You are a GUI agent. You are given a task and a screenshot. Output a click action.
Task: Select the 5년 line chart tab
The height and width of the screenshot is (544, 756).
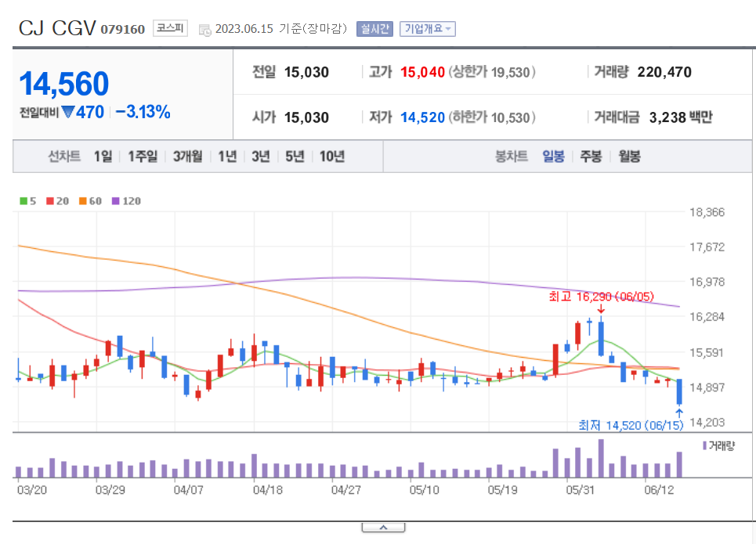pyautogui.click(x=295, y=157)
